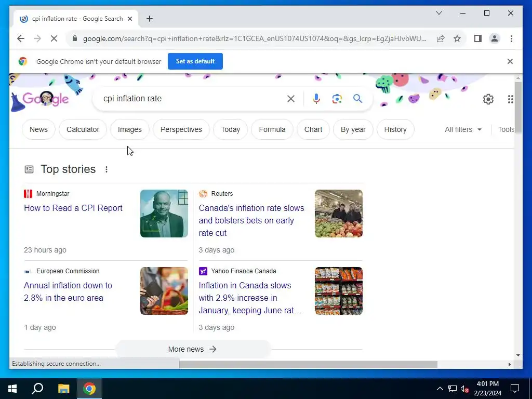Viewport: 532px width, 399px height.
Task: Click the scroll right arrow
Action: 509,364
